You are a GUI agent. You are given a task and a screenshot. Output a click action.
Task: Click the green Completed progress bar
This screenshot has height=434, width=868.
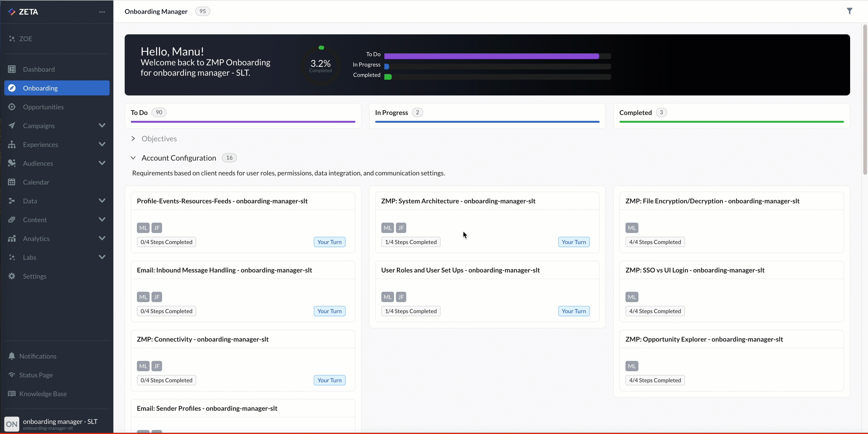tap(388, 77)
